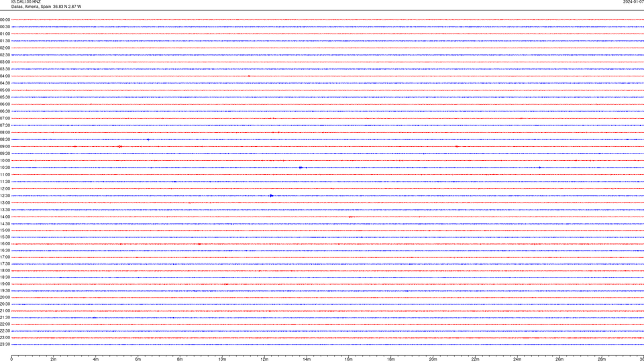The image size is (644, 362).
Task: Click the 10:30 trace spike near 25m
Action: pos(539,168)
